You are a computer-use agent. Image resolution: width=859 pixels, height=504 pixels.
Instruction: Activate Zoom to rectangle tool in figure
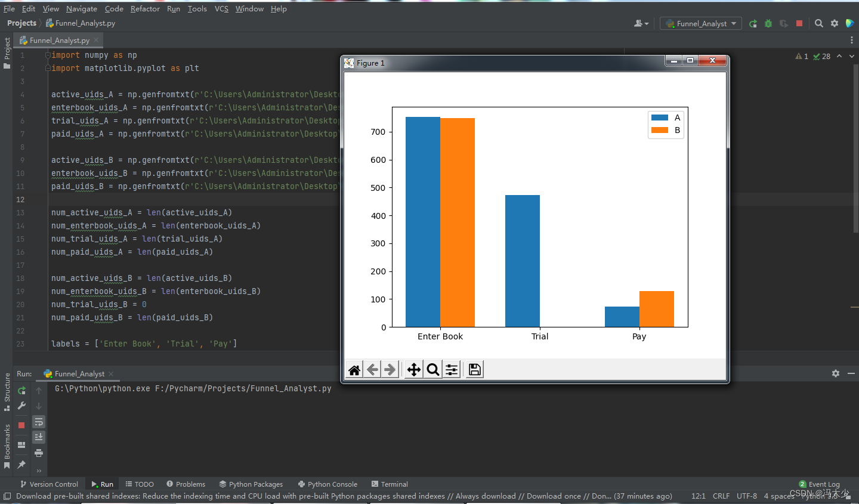[433, 370]
